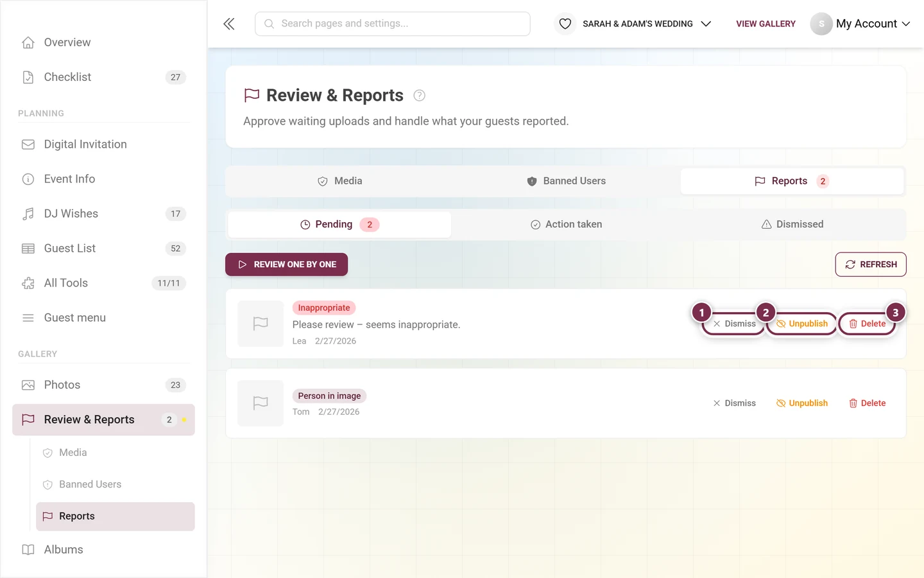The height and width of the screenshot is (578, 924).
Task: Click in Search pages and settings field
Action: click(x=393, y=24)
